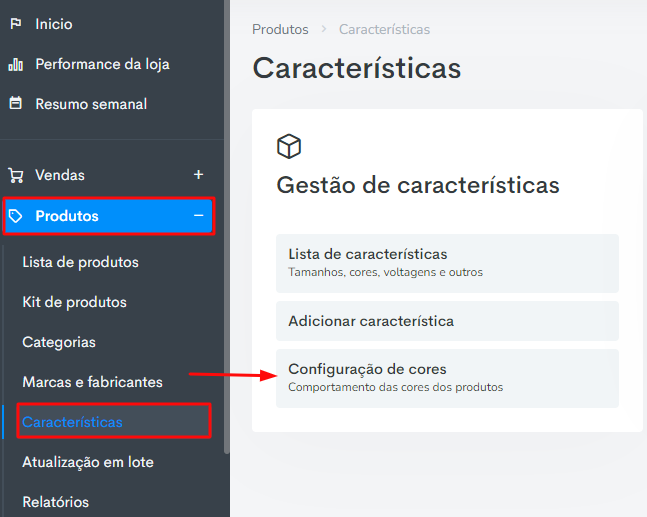Click the breadcrumb chevron after Produtos

(324, 29)
